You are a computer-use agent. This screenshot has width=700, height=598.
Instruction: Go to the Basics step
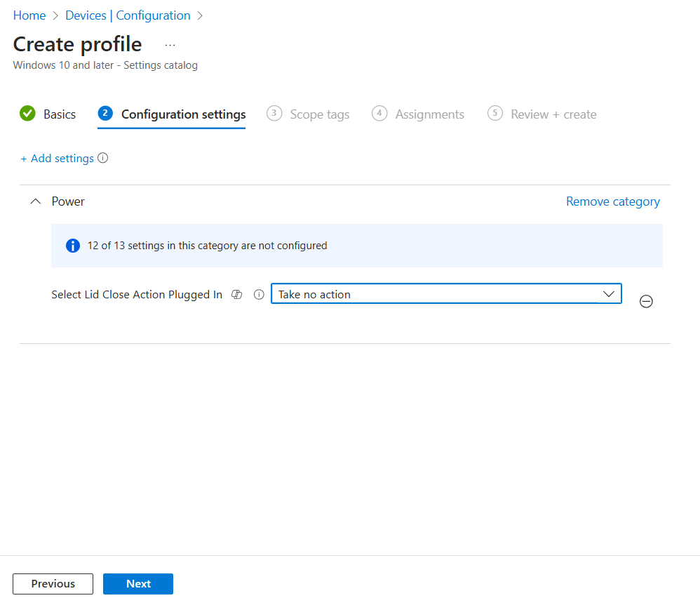tap(48, 114)
